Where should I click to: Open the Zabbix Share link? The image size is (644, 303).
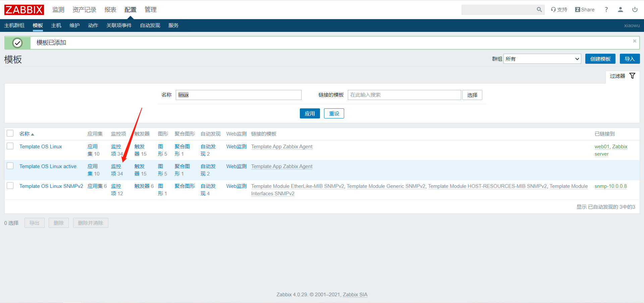(x=585, y=10)
